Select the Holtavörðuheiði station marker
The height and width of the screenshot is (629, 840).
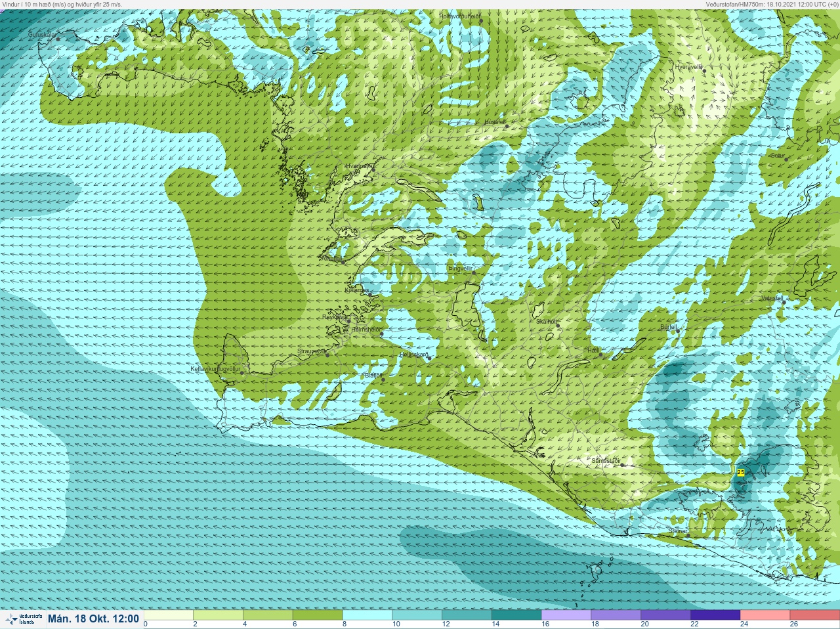point(481,21)
